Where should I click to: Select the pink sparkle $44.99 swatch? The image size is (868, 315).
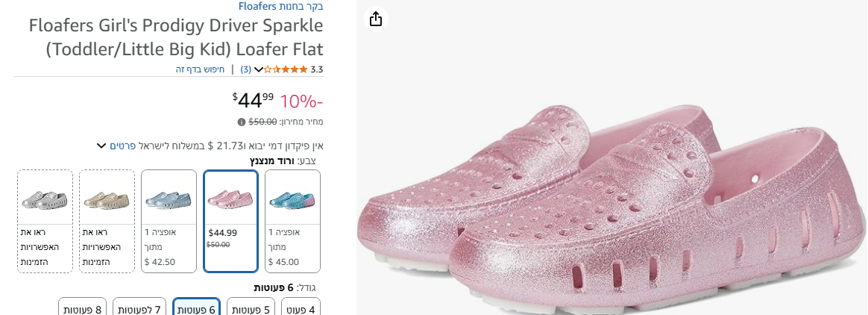pos(231,221)
